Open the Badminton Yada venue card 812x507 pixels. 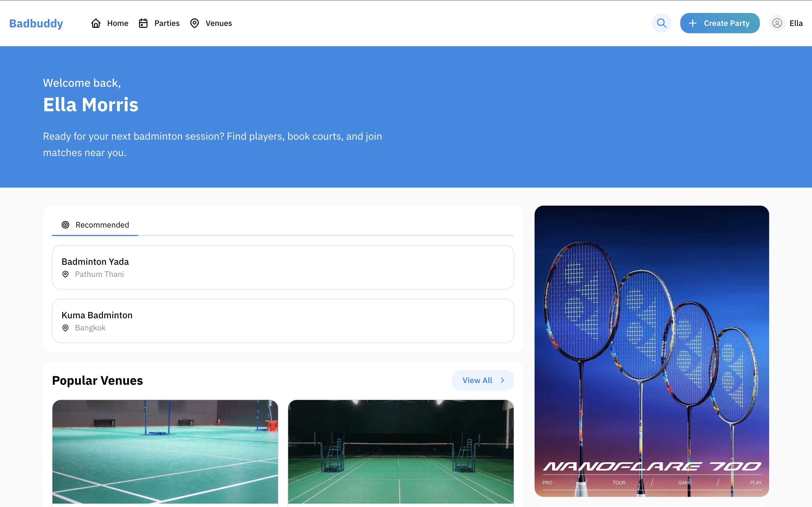click(x=283, y=267)
